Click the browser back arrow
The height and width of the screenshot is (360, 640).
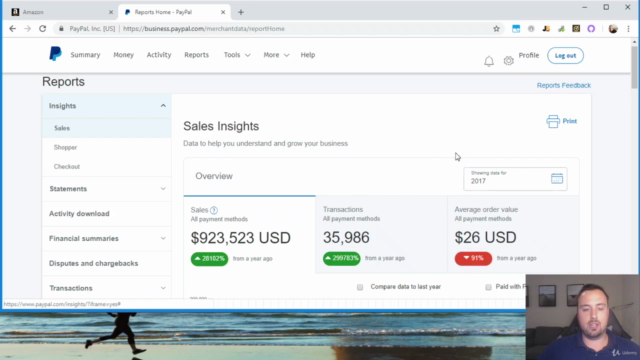(x=13, y=29)
